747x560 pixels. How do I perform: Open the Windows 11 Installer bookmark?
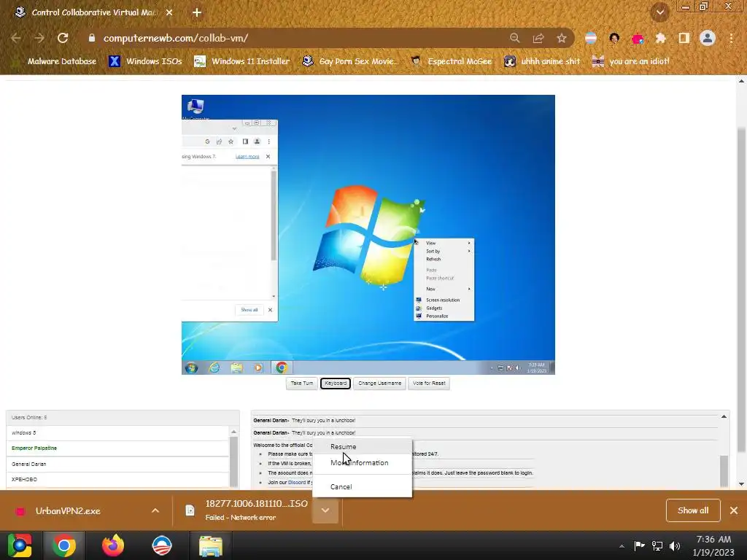(x=242, y=61)
